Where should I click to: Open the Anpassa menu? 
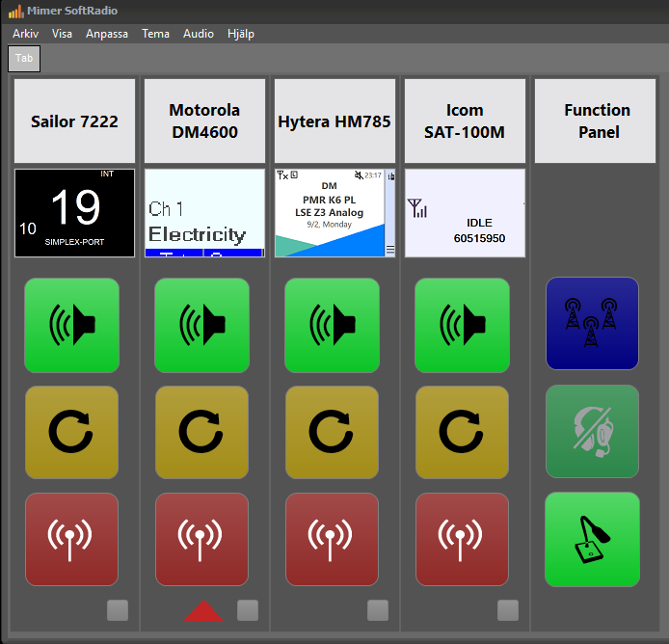click(x=107, y=34)
